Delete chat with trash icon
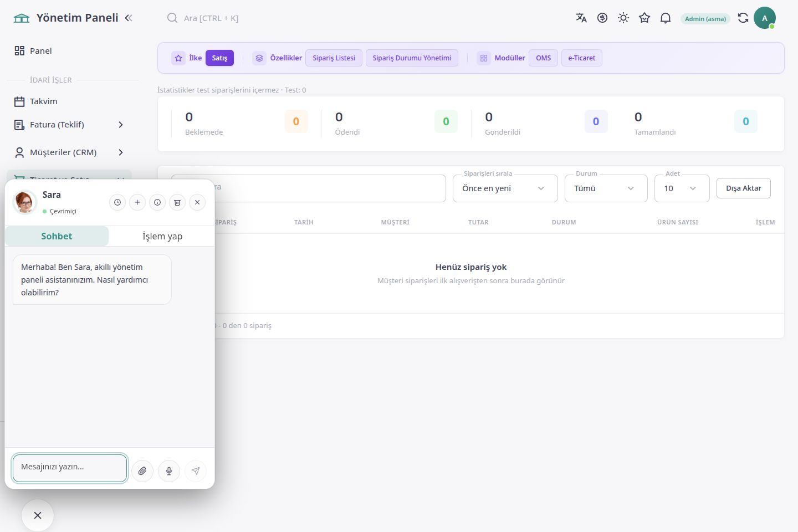The height and width of the screenshot is (532, 798). tap(177, 202)
